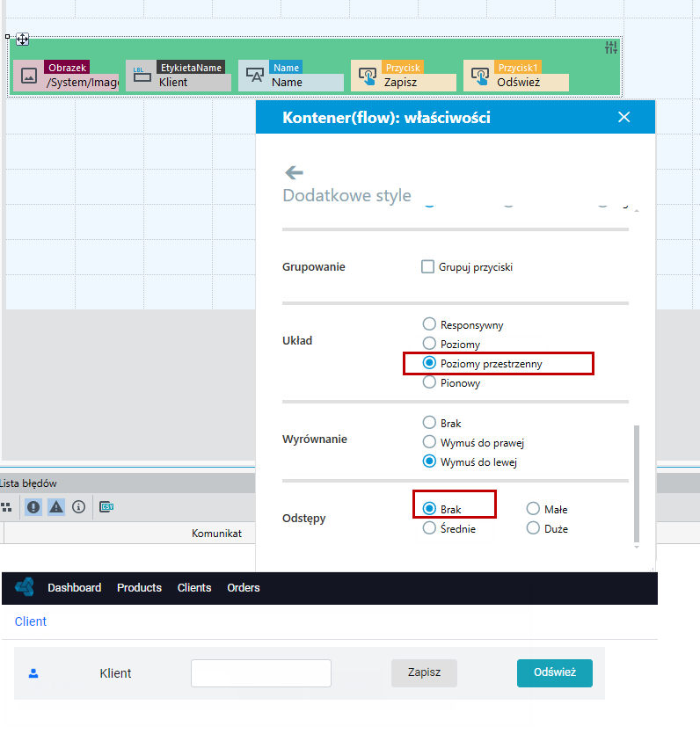Select Duże spacing option
The image size is (700, 741).
pyautogui.click(x=533, y=528)
